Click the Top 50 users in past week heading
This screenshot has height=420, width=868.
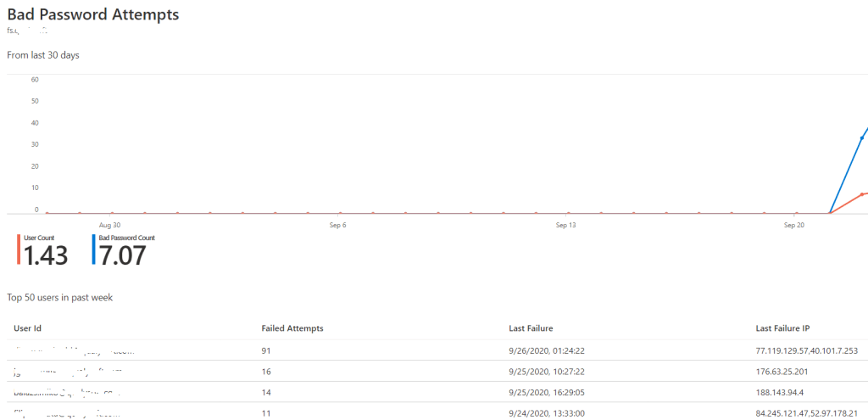pos(60,297)
